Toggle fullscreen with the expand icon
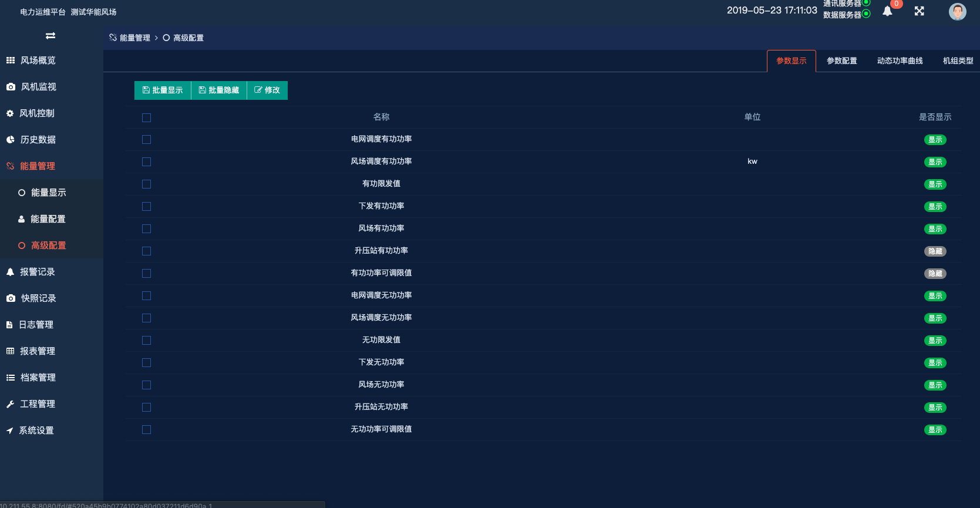 coord(920,11)
